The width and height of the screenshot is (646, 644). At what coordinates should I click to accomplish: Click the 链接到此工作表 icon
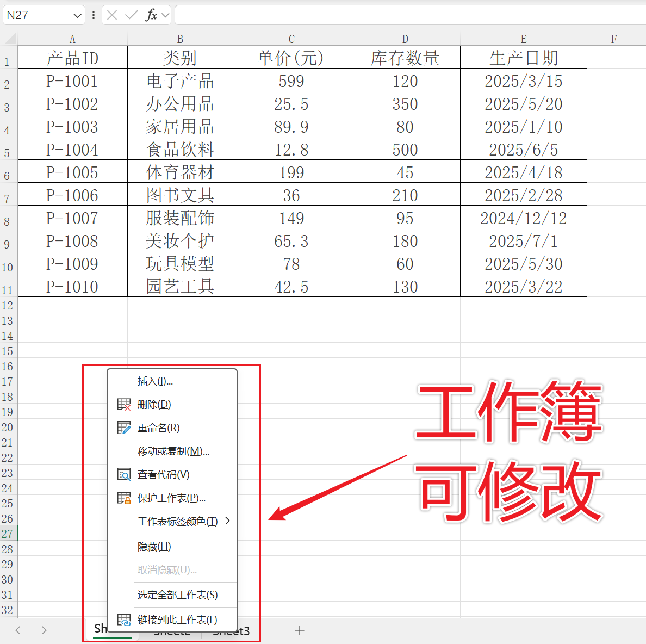(x=124, y=620)
